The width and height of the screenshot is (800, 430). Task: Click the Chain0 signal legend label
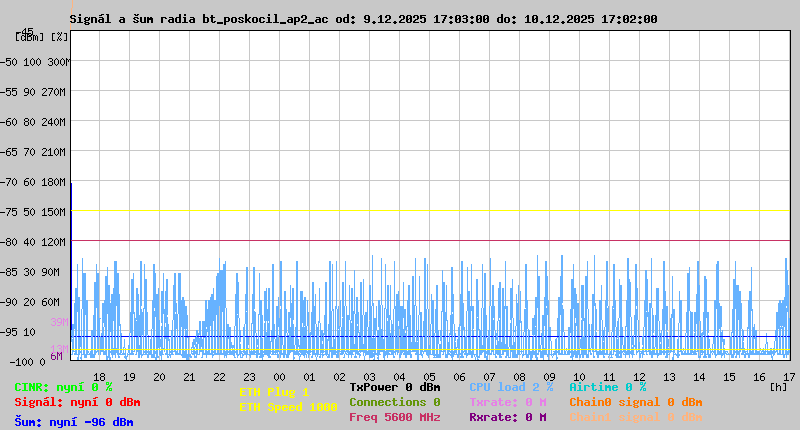[635, 402]
